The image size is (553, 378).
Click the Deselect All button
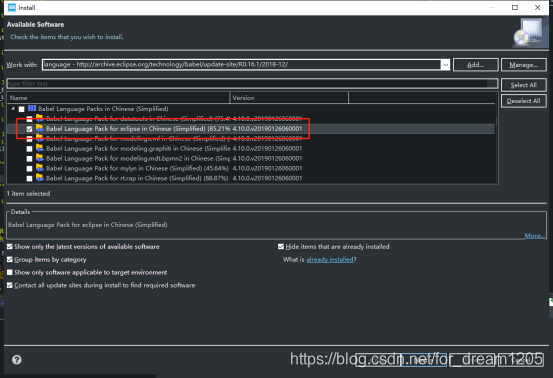[x=523, y=101]
